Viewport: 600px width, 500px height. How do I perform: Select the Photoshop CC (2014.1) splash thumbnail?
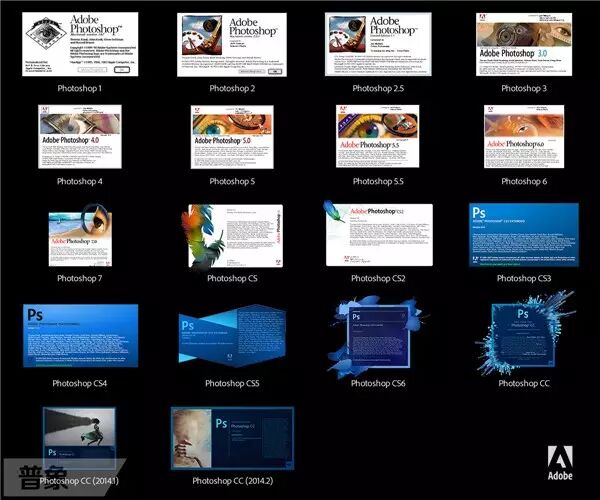click(79, 438)
